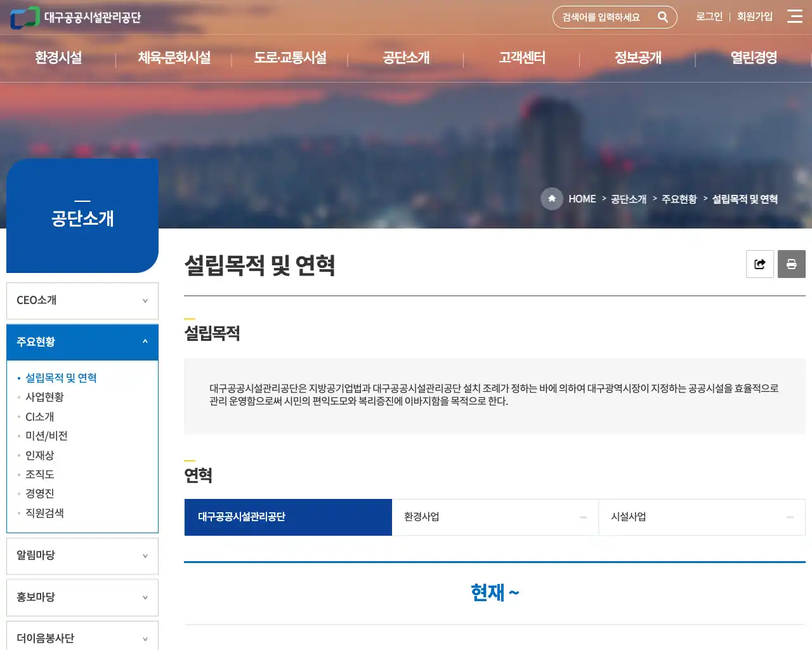Expand the 알림마당 sidebar section
This screenshot has width=812, height=650.
(82, 555)
